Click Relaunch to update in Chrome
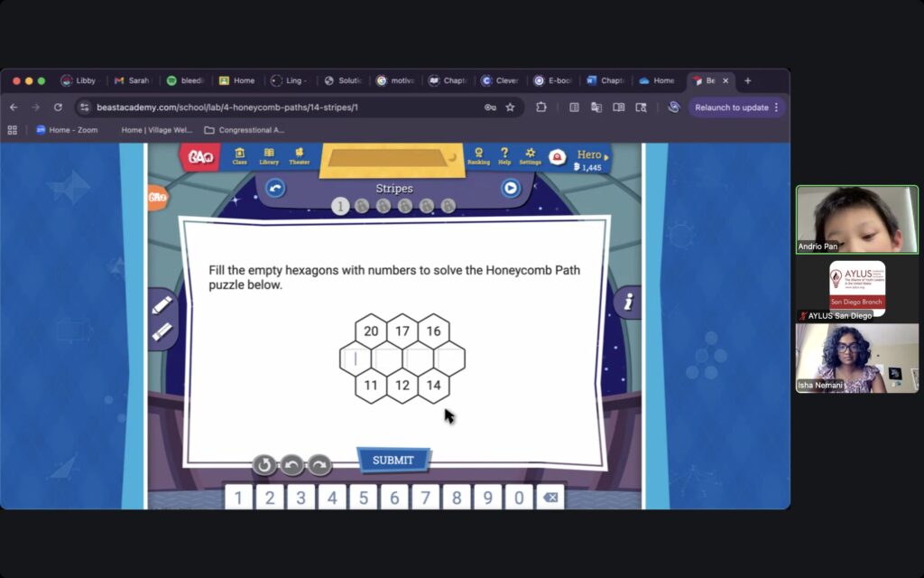Screen dimensions: 924x578 click(x=736, y=107)
